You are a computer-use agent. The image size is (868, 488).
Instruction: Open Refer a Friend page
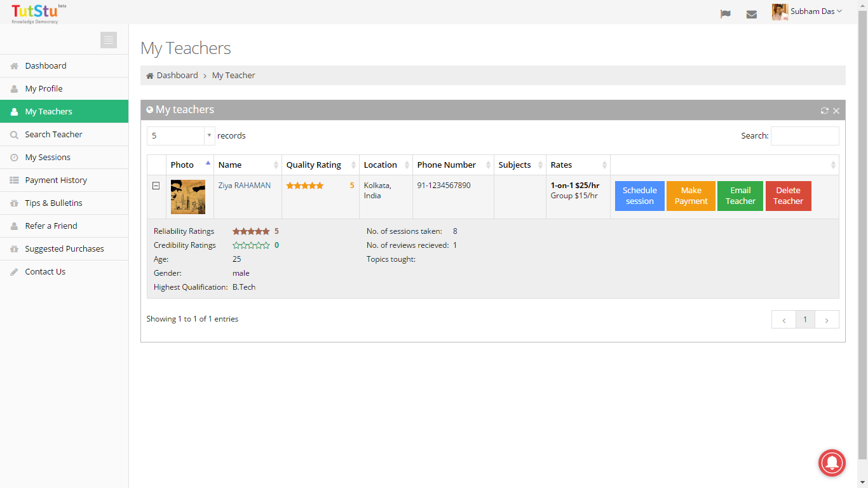pos(64,226)
